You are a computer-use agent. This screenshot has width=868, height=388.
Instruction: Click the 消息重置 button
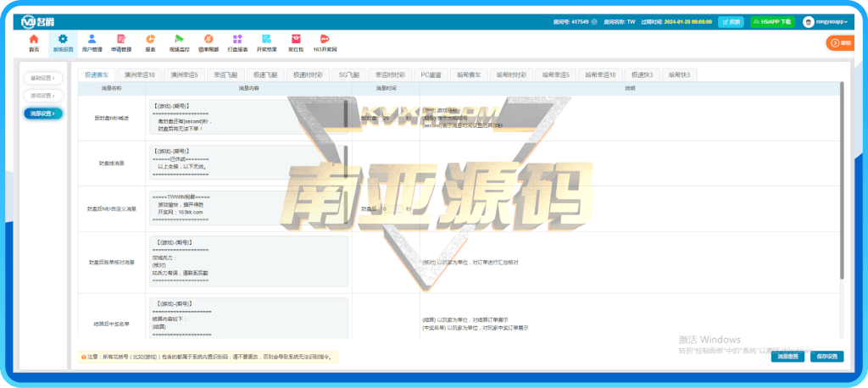787,357
